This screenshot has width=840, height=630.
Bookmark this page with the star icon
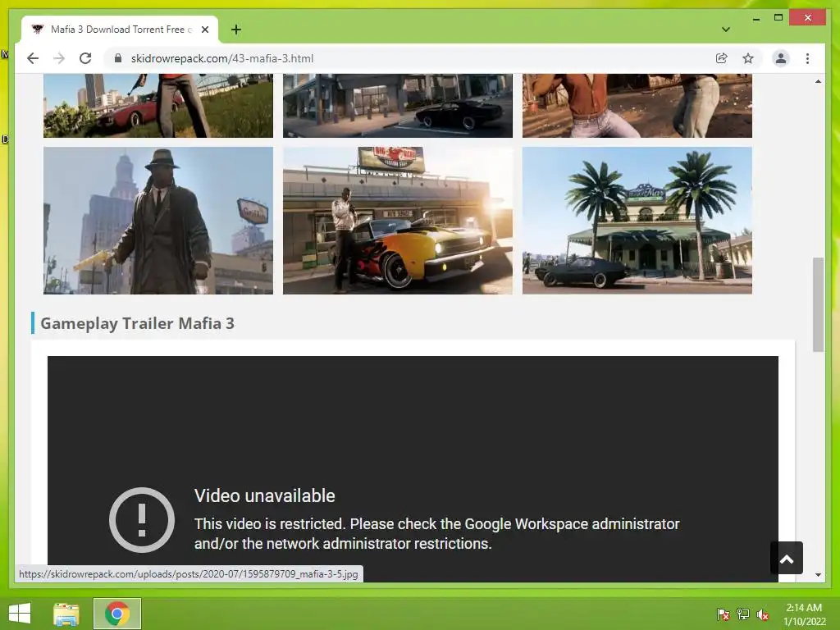748,58
